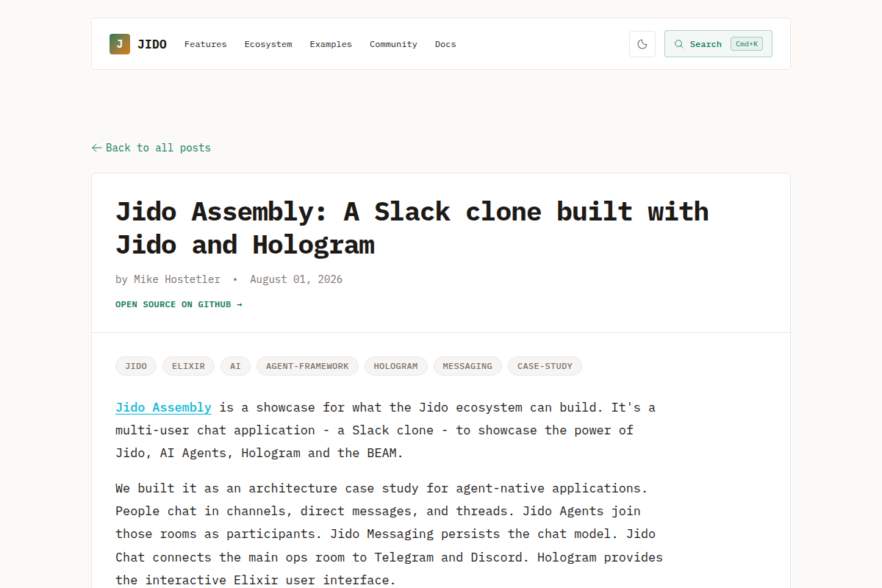
Task: Click the JIDO brand name
Action: [x=152, y=44]
